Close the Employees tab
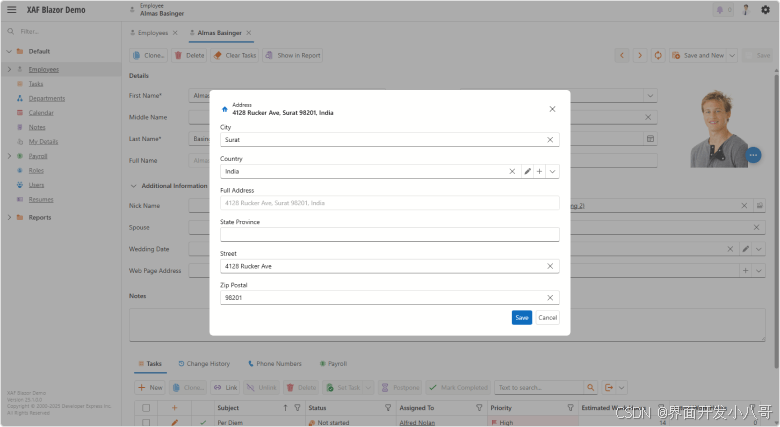This screenshot has height=427, width=780. [x=175, y=33]
